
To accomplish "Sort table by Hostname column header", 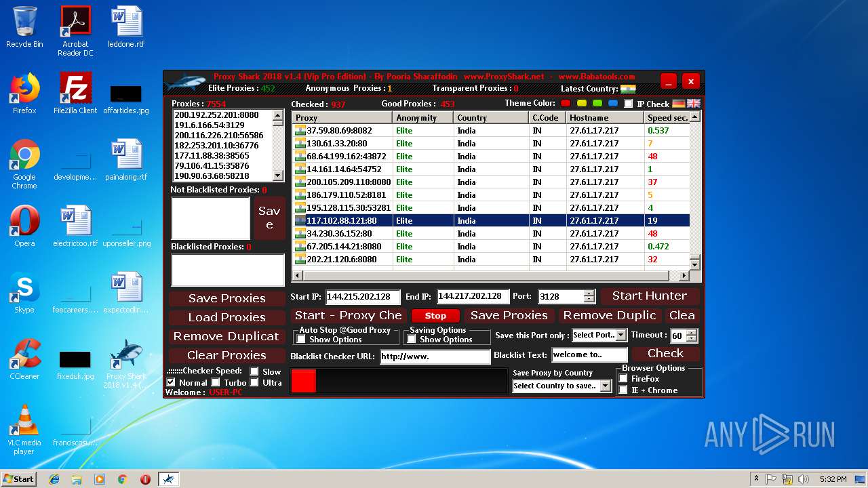I will [x=605, y=117].
